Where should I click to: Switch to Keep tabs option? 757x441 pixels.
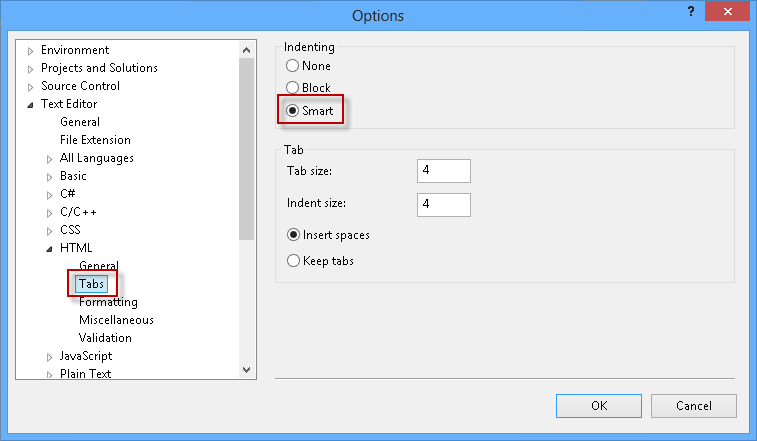[x=293, y=261]
